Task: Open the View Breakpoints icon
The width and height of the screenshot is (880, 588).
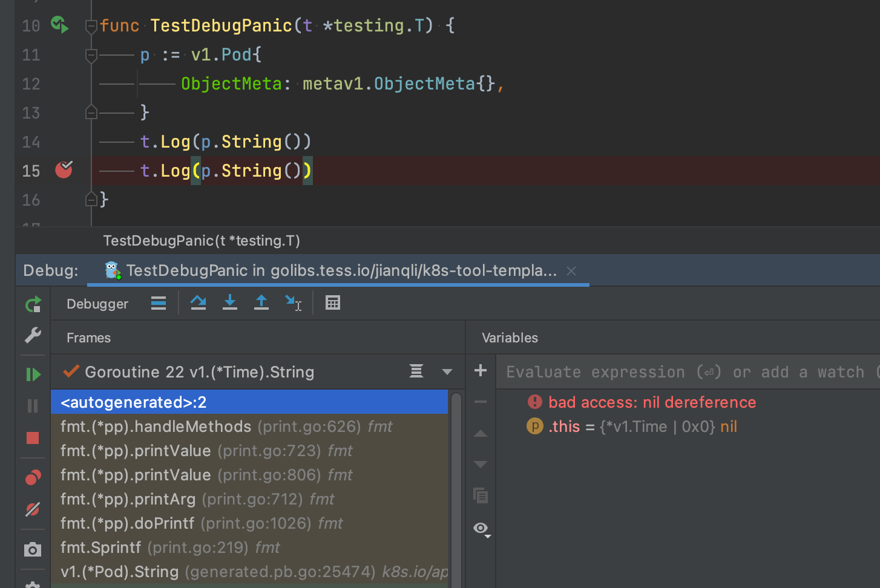Action: [33, 478]
